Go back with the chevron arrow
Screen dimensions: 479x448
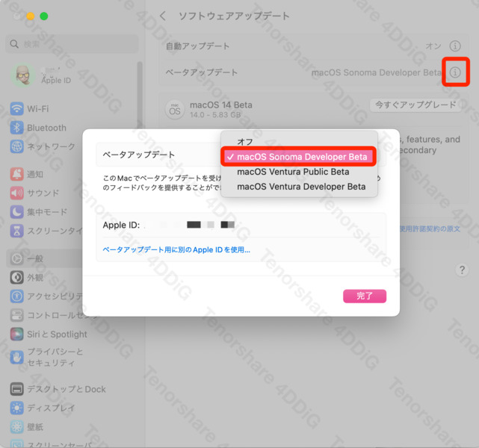click(163, 16)
